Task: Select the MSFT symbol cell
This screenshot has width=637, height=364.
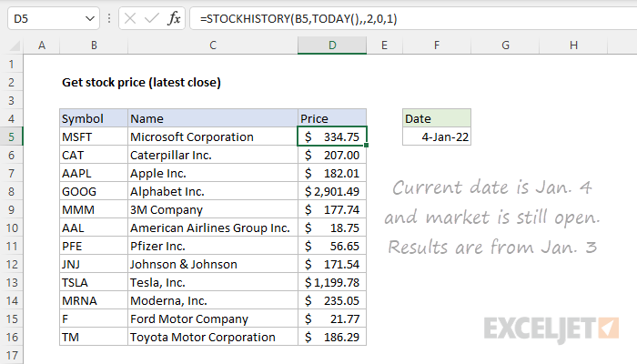Action: pos(94,136)
